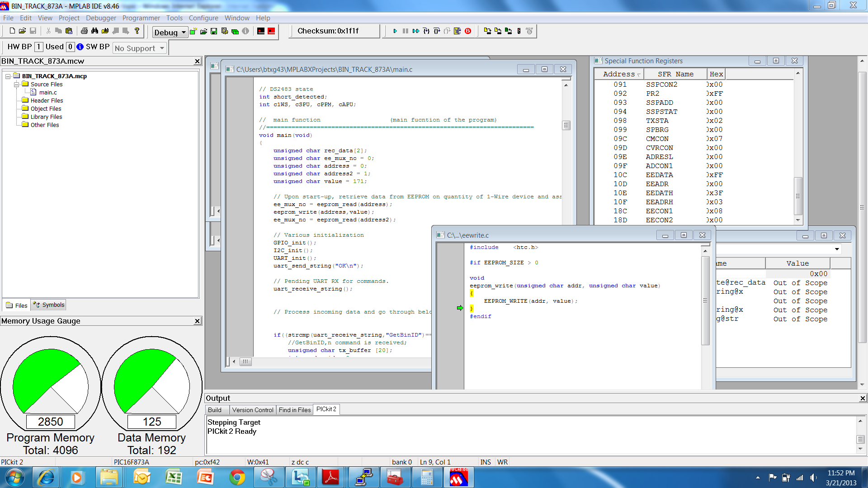Click the Program target device icon
Image resolution: width=868 pixels, height=488 pixels.
[x=487, y=31]
